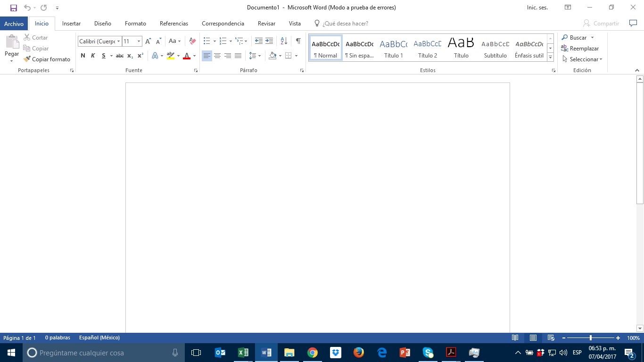This screenshot has width=644, height=362.
Task: Open the Párrafo dialog launcher
Action: point(302,70)
